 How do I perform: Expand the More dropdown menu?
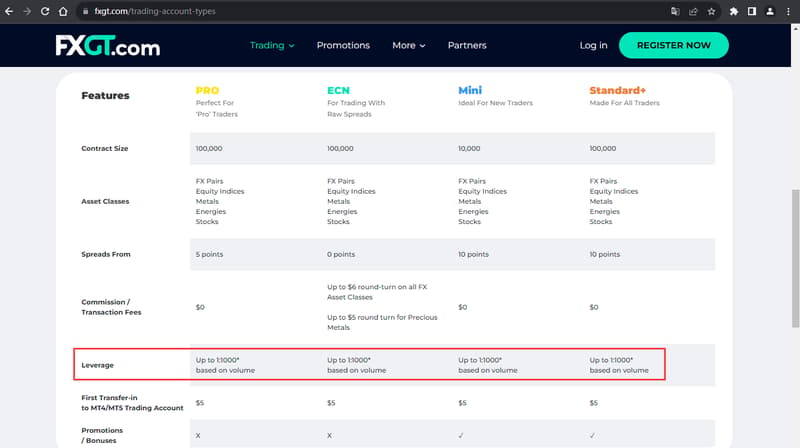[409, 45]
